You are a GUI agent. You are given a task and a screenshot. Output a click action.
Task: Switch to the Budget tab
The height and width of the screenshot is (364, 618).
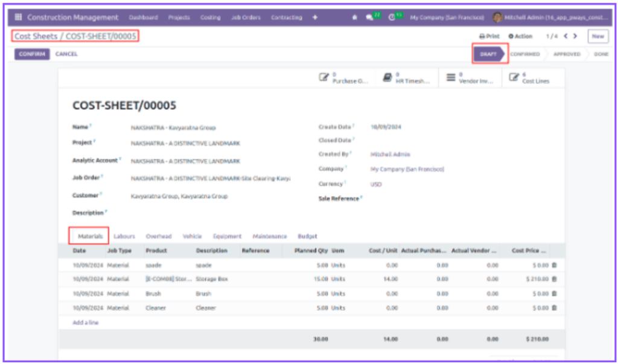coord(307,236)
